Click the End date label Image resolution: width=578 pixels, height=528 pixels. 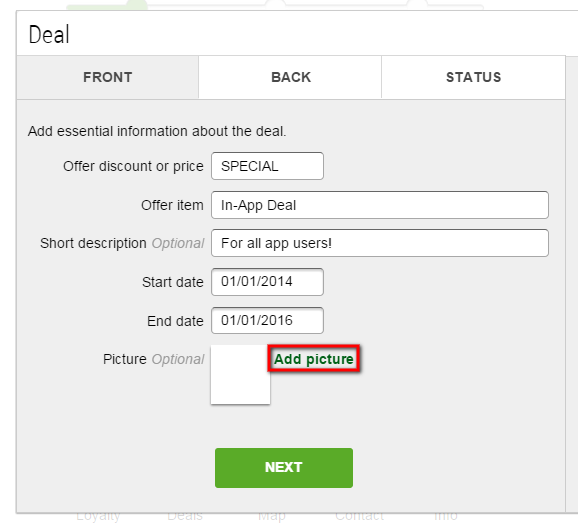[175, 321]
